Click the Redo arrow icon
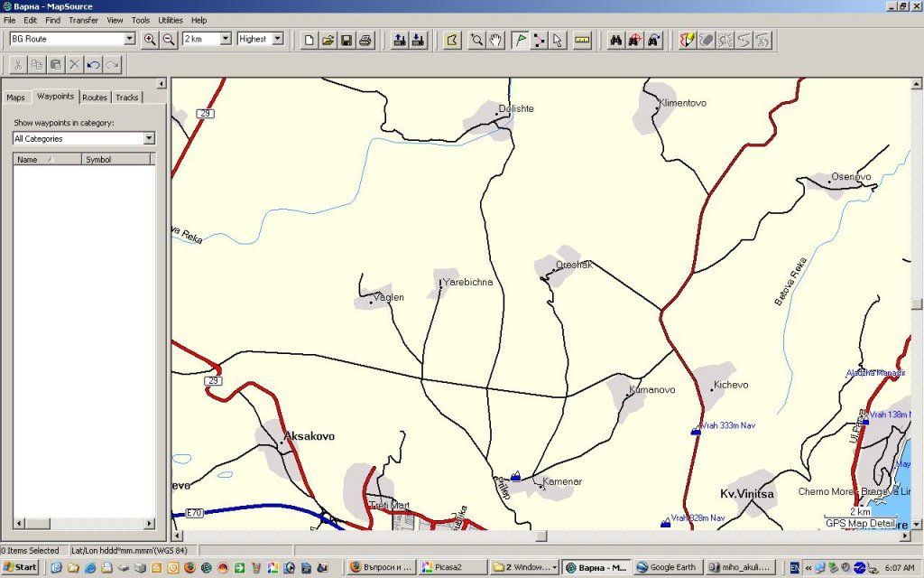Screen dimensions: 924x578 click(x=112, y=64)
